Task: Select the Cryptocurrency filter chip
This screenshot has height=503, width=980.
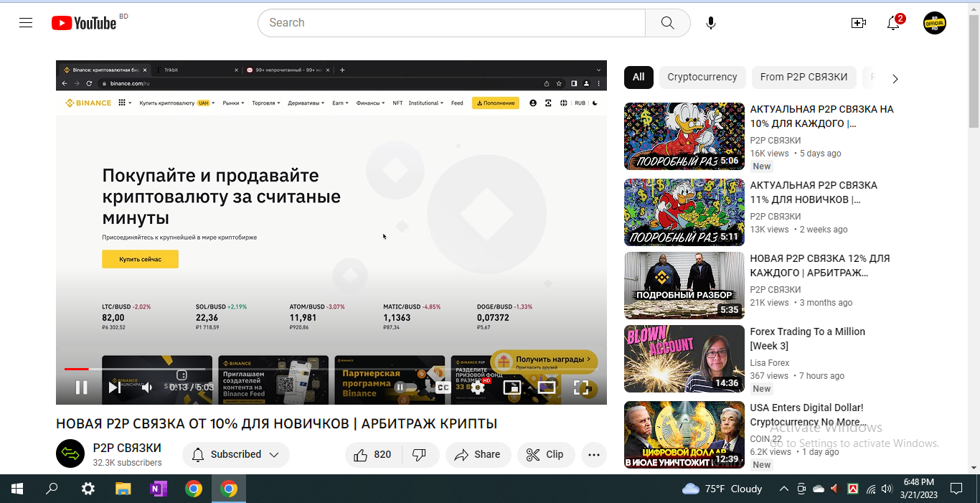Action: [702, 77]
